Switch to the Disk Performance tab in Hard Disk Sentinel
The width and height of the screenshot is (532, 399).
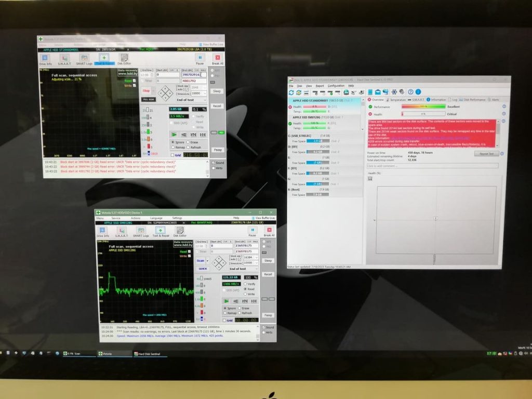(472, 100)
